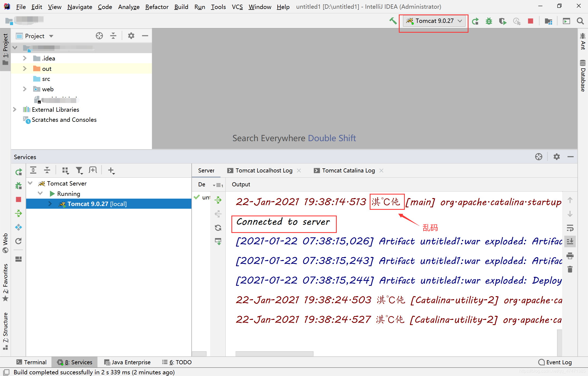Open the 6: TODO tool window

[x=177, y=362]
